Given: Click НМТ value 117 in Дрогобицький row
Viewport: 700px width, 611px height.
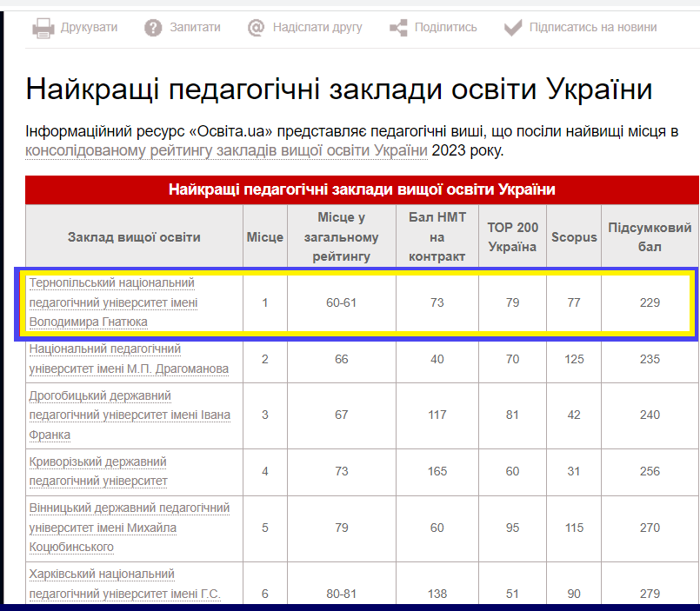Looking at the screenshot, I should click(437, 415).
